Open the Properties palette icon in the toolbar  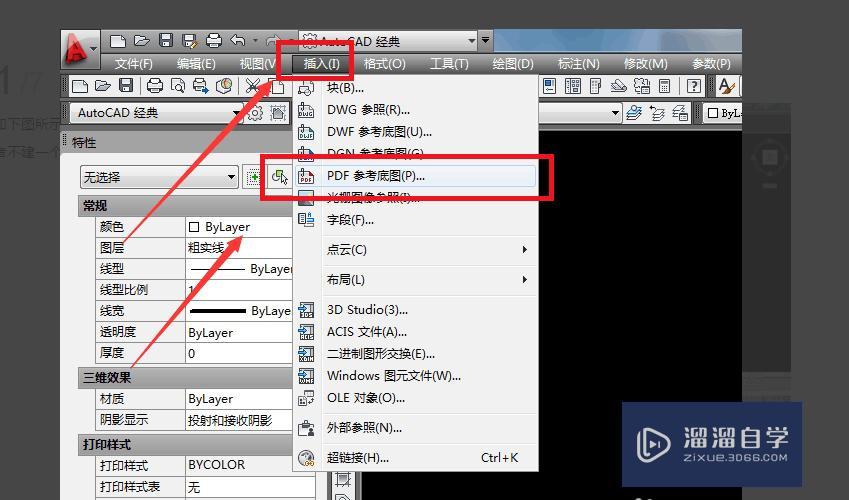point(550,86)
